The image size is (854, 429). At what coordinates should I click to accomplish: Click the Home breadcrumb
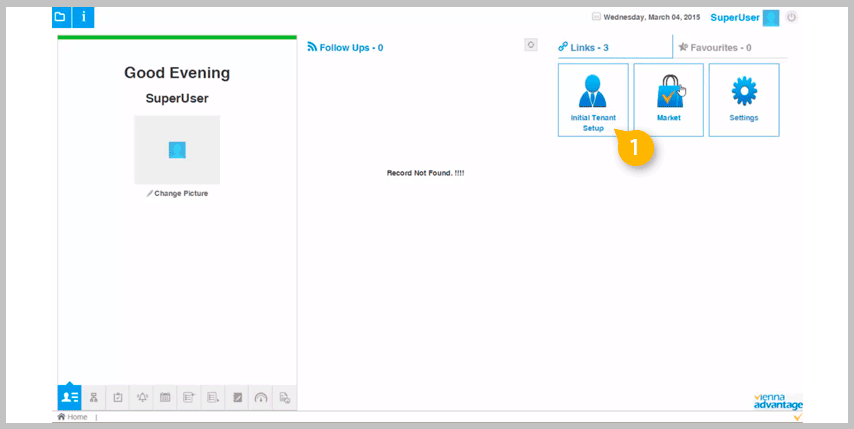[x=72, y=417]
